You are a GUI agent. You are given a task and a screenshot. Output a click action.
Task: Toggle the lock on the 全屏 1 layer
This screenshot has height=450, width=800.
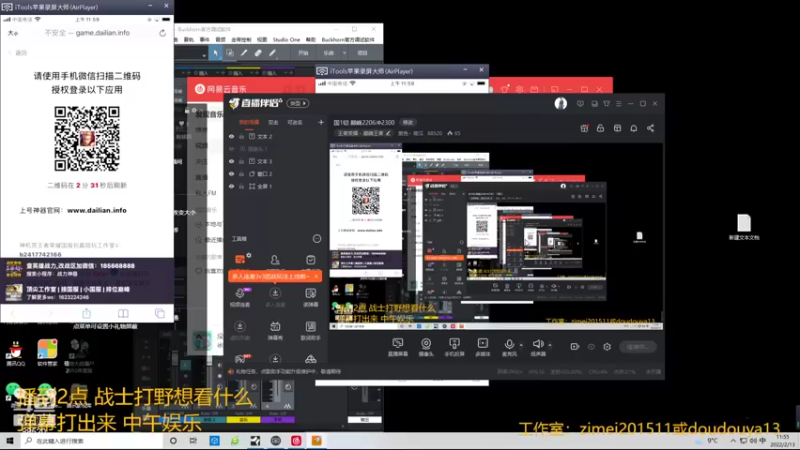pyautogui.click(x=241, y=186)
